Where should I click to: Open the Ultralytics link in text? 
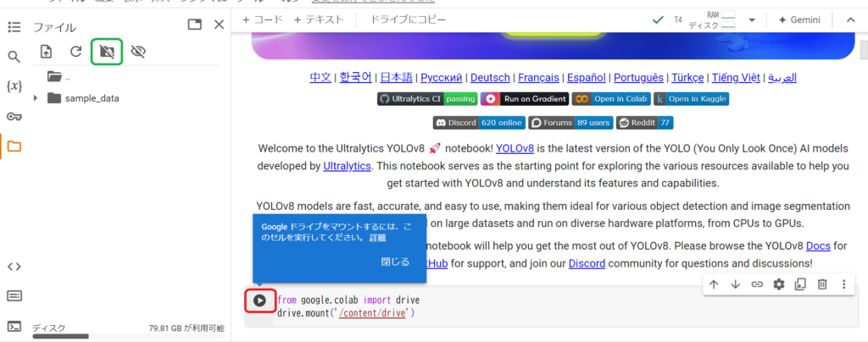(x=347, y=166)
